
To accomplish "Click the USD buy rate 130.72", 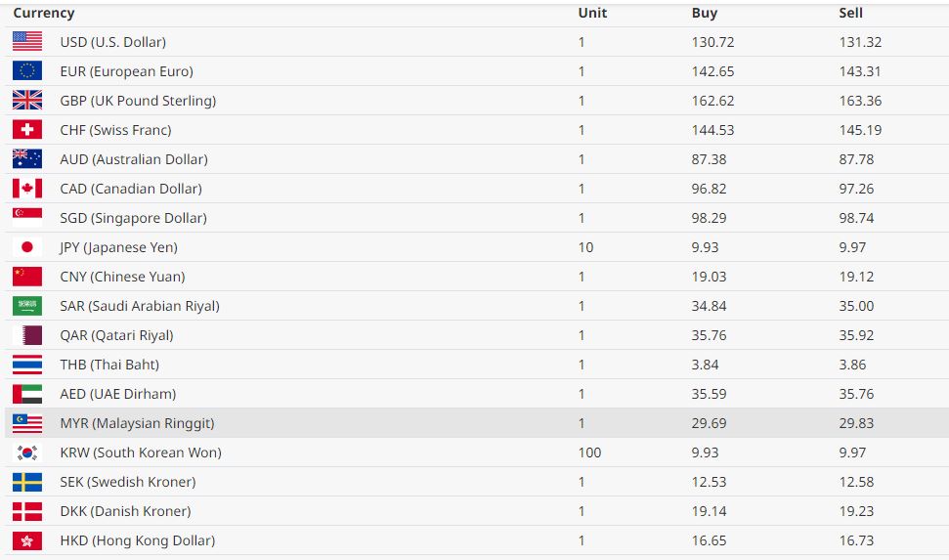I will 712,42.
